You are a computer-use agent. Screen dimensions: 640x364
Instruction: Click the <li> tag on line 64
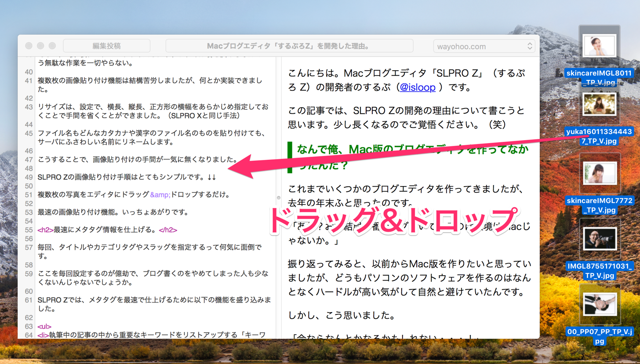[x=43, y=335]
